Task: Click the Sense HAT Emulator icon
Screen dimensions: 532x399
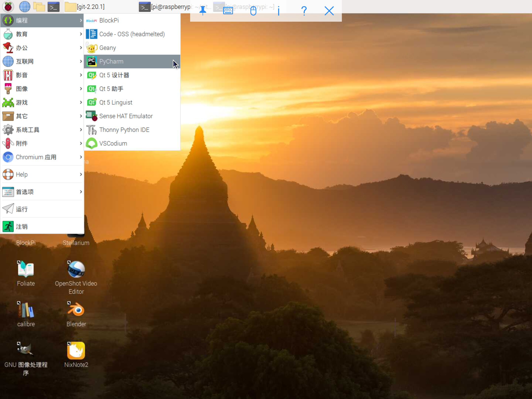Action: click(92, 116)
